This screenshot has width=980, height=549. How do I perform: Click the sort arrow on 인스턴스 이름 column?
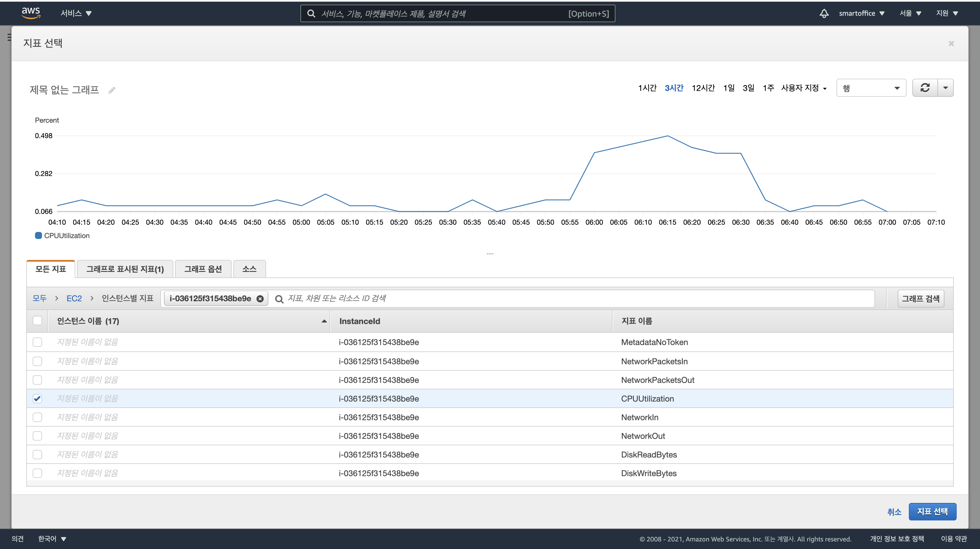pos(324,321)
